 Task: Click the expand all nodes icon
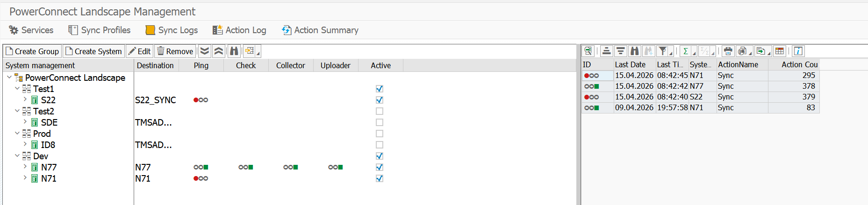point(205,51)
